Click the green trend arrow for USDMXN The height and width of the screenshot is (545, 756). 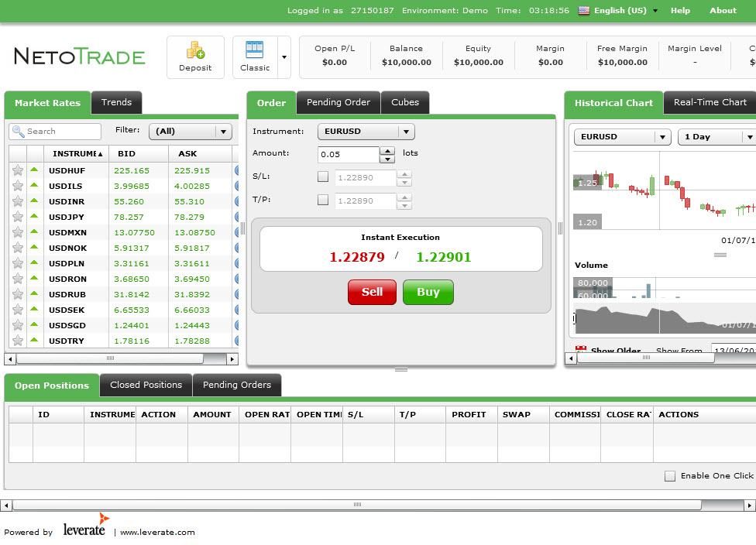point(34,231)
